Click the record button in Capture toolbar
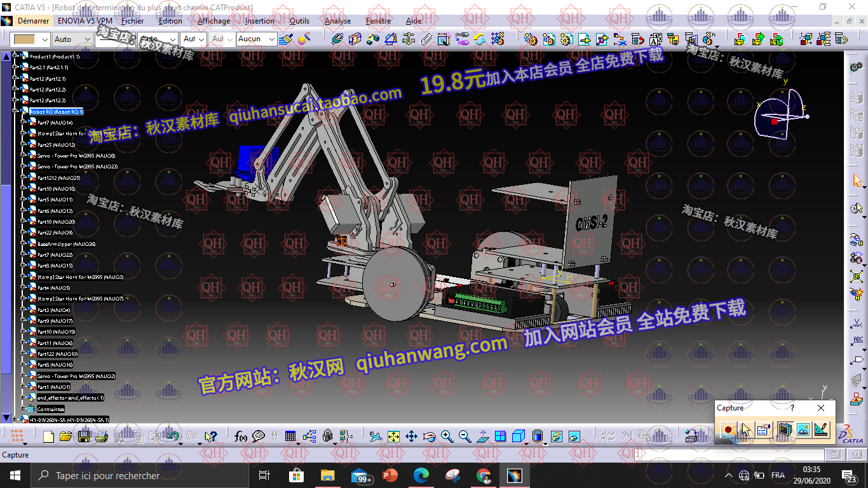The height and width of the screenshot is (488, 868). (x=728, y=430)
